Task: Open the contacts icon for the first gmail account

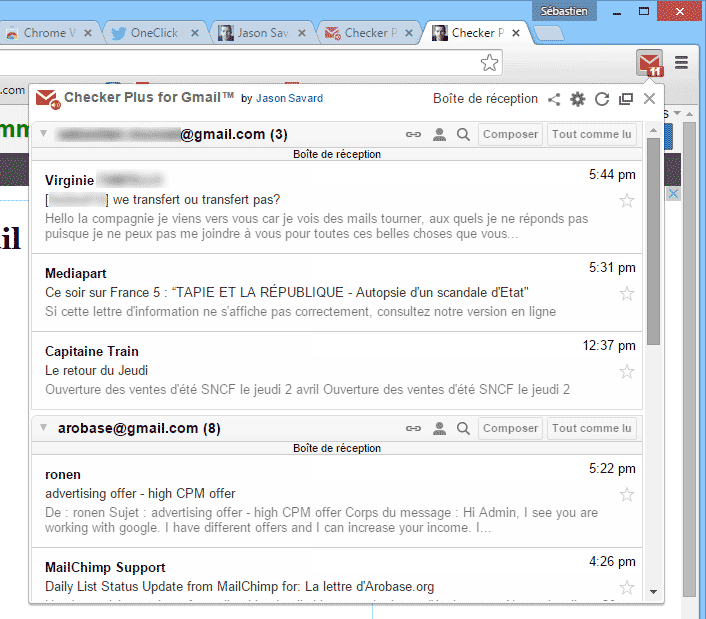Action: tap(439, 134)
